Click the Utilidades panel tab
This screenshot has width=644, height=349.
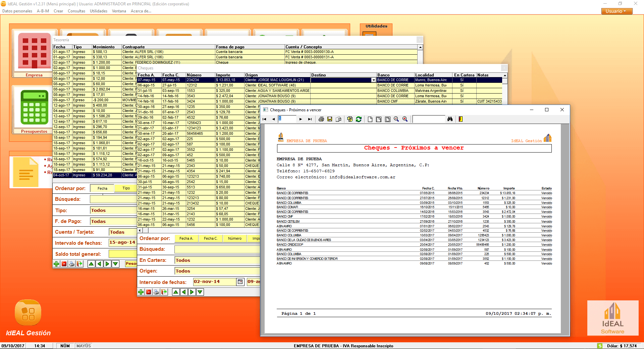point(376,26)
